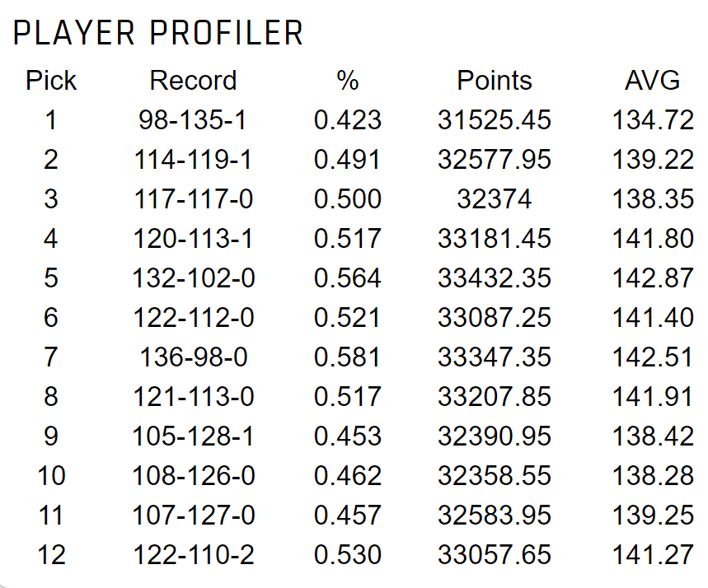Click record 122-112-0 for pick 6
The width and height of the screenshot is (708, 588).
coord(193,318)
